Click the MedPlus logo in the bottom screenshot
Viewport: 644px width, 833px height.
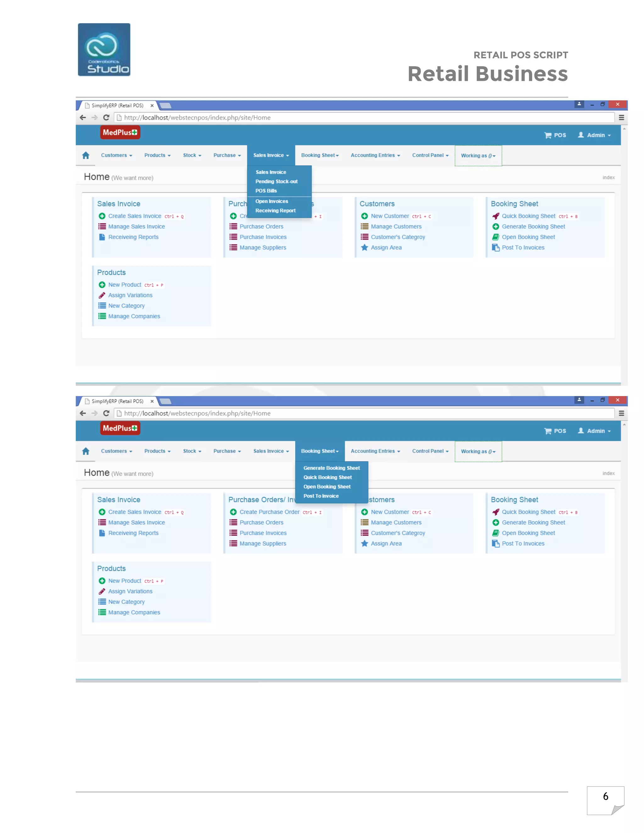(120, 428)
